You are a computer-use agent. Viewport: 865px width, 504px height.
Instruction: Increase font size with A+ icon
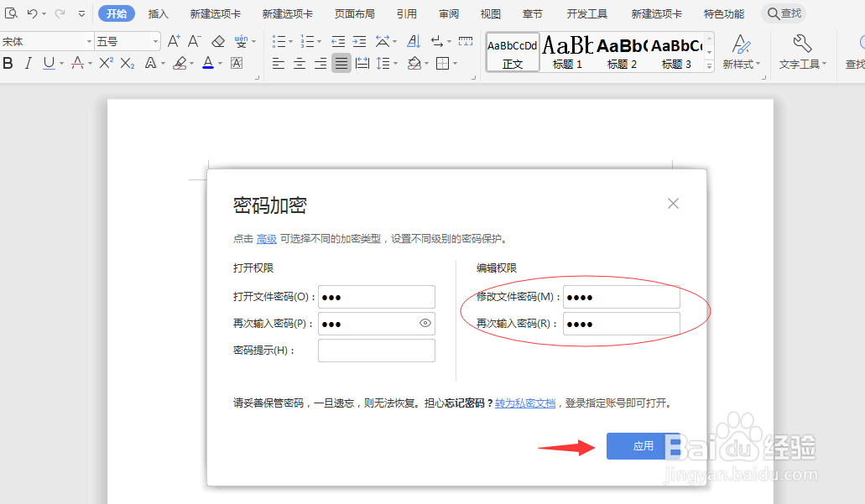pos(174,41)
